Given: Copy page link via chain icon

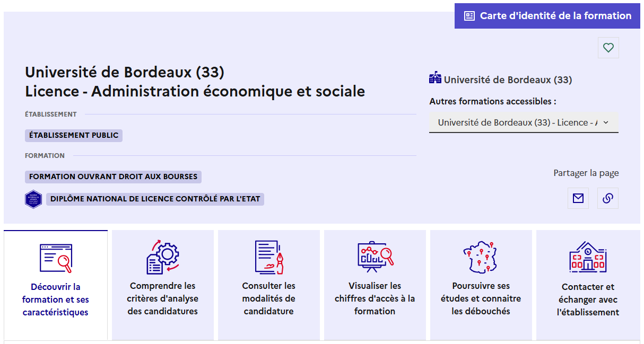Looking at the screenshot, I should 608,198.
